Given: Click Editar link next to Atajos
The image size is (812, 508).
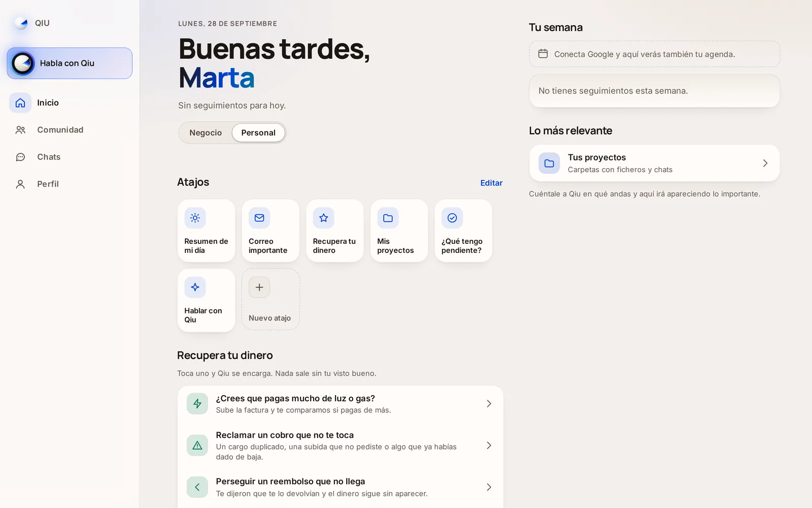Looking at the screenshot, I should click(x=491, y=183).
